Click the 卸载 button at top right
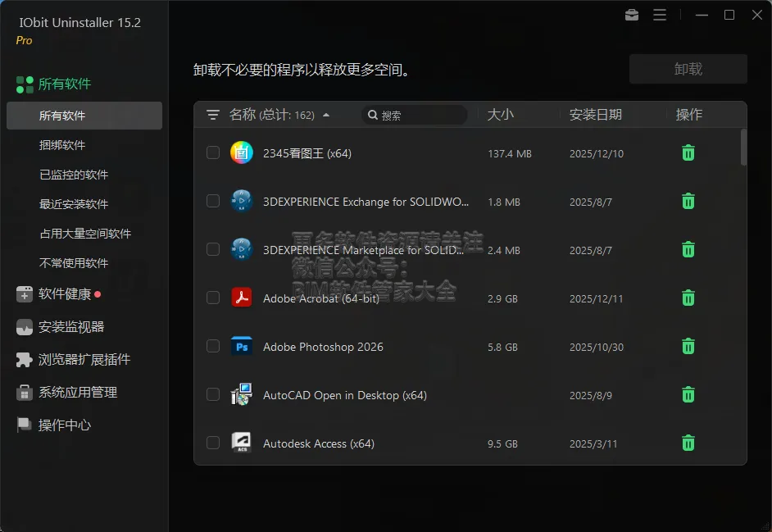 click(688, 69)
